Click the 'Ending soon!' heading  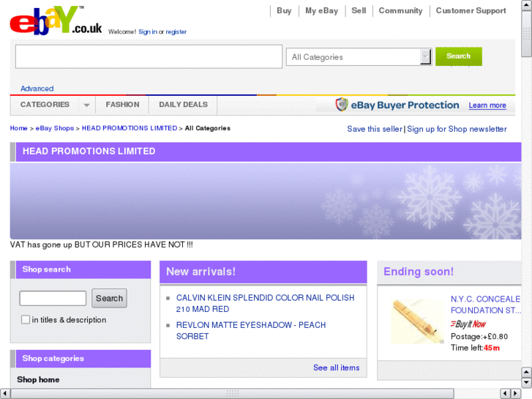[419, 272]
